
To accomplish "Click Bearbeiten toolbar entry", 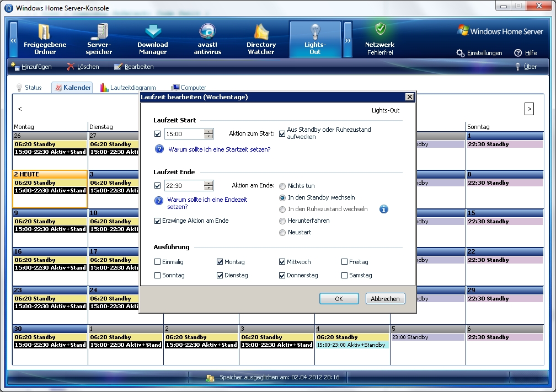I will (x=133, y=67).
